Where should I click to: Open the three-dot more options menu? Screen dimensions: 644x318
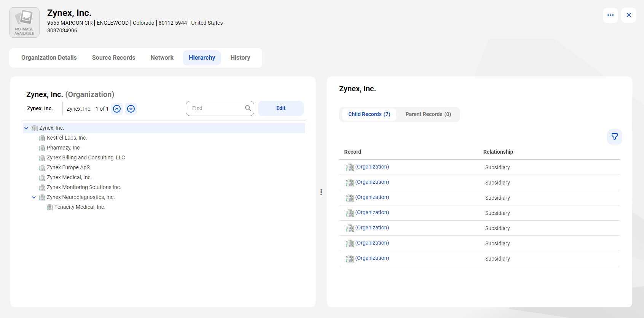click(611, 15)
